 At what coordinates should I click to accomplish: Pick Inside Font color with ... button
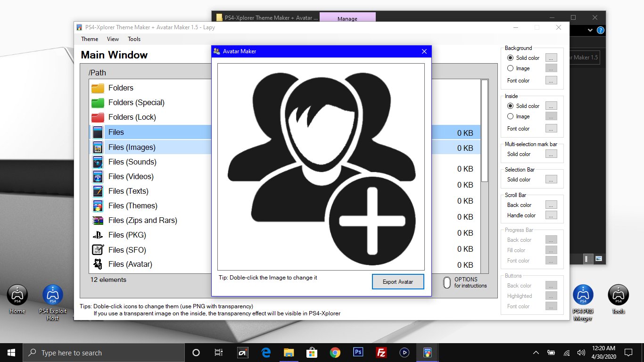(x=551, y=129)
